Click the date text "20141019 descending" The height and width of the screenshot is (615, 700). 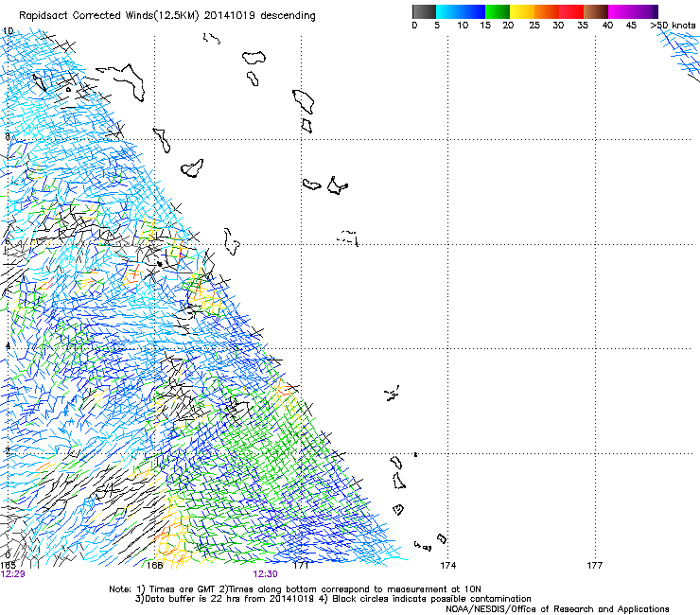click(x=260, y=16)
